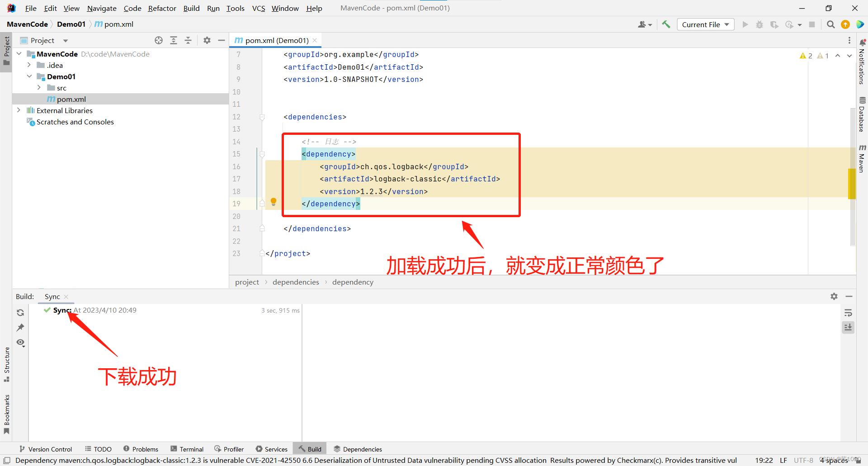Viewport: 868px width, 466px height.
Task: Click Select Opened File target icon
Action: [159, 40]
